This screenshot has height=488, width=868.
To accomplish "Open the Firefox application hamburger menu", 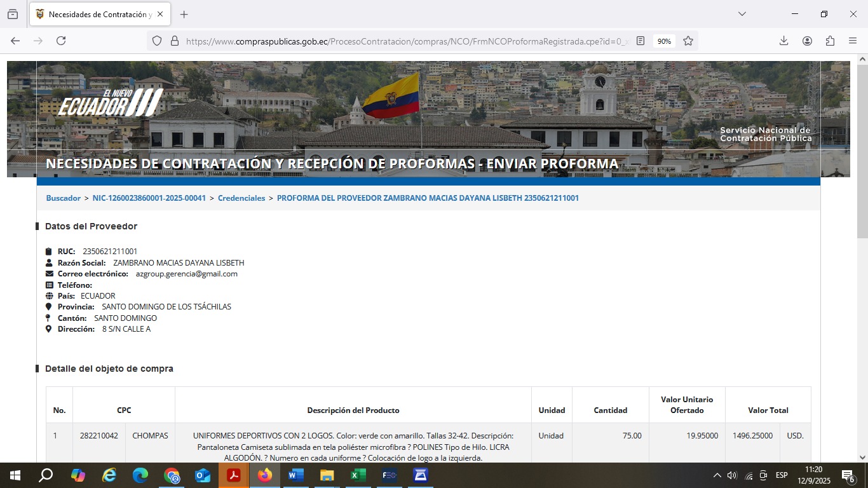I will (x=853, y=41).
